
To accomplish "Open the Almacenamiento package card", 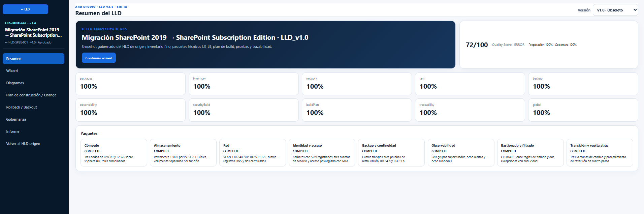I will 183,153.
